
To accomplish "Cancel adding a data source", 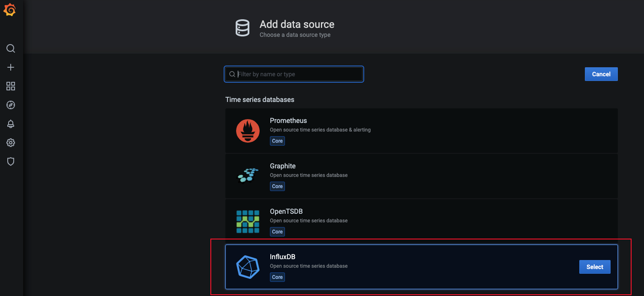I will 601,74.
